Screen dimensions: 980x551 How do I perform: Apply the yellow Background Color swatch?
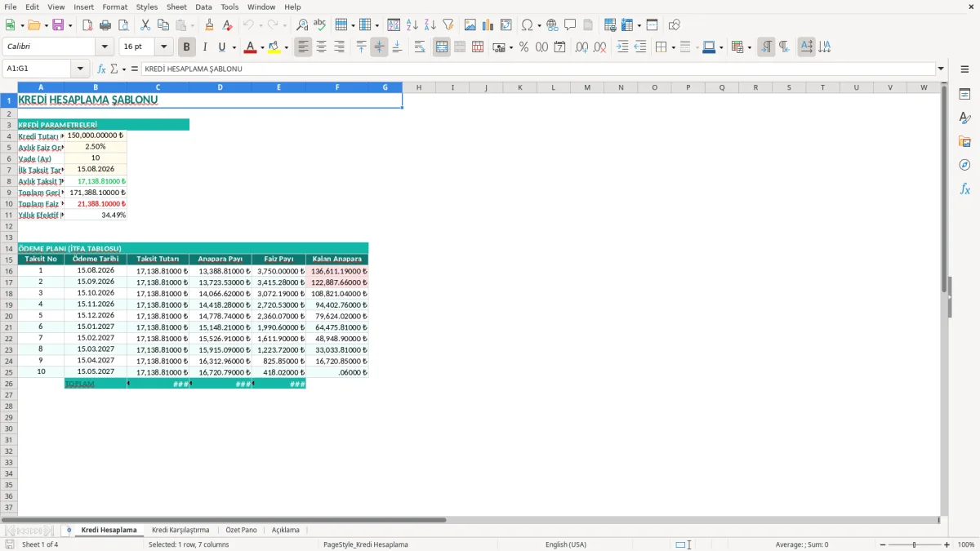tap(274, 47)
